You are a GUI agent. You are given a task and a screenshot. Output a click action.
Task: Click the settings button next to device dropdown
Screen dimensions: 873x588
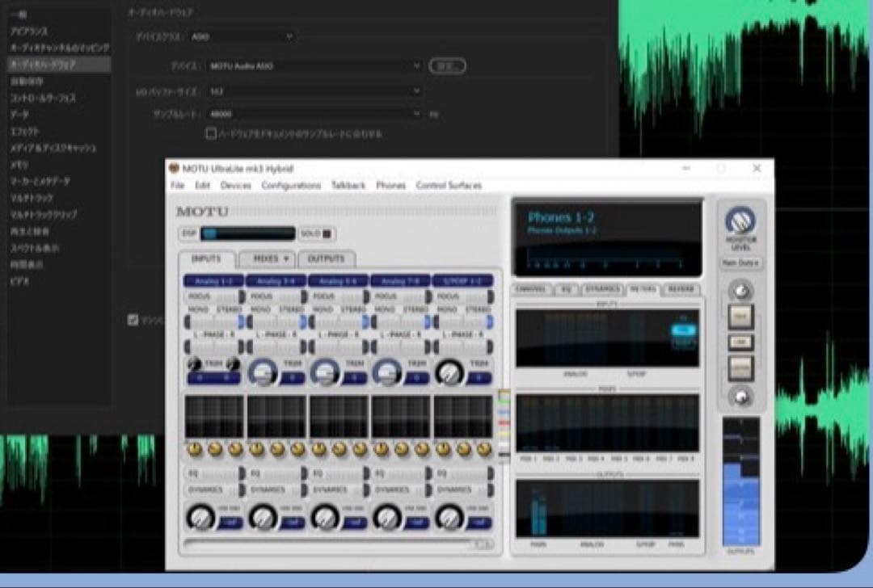[x=446, y=66]
